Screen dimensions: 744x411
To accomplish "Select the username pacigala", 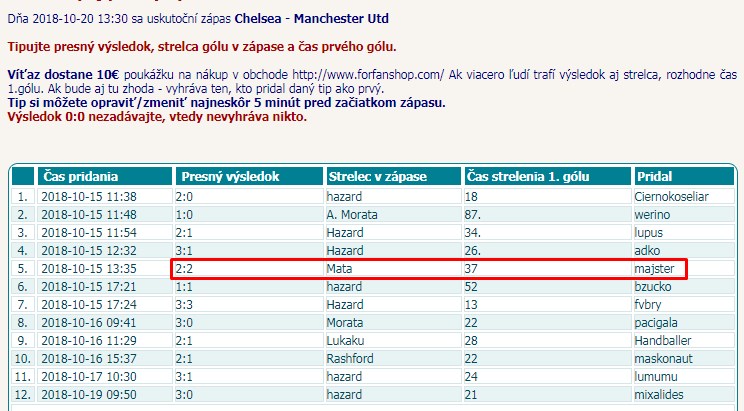I will [658, 322].
